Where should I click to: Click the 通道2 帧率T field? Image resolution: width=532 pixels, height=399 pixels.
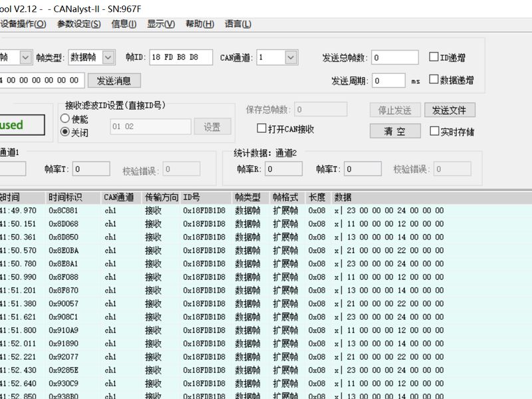[x=362, y=169]
